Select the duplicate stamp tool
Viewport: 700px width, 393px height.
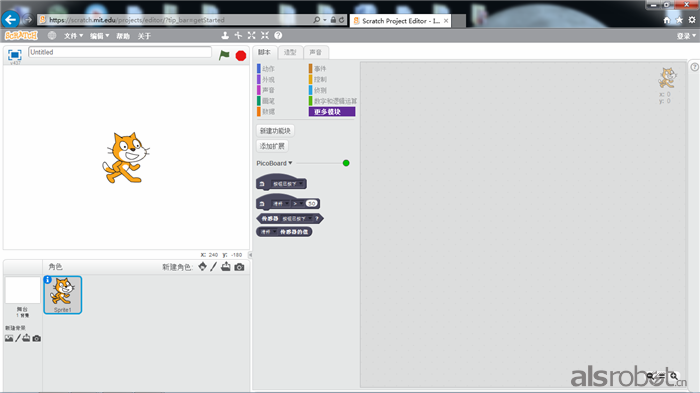pyautogui.click(x=225, y=35)
